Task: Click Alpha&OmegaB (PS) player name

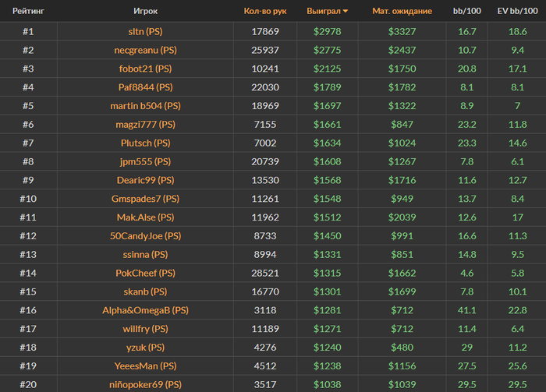Action: (x=145, y=310)
